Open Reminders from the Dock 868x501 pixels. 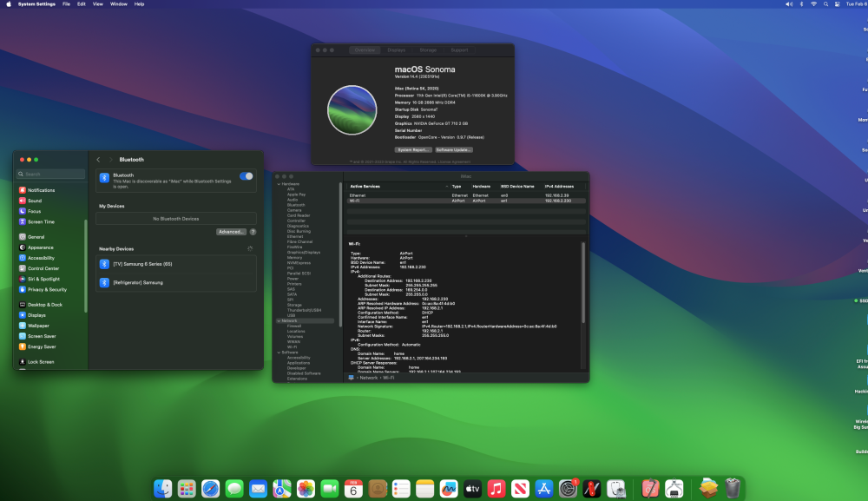coord(401,489)
